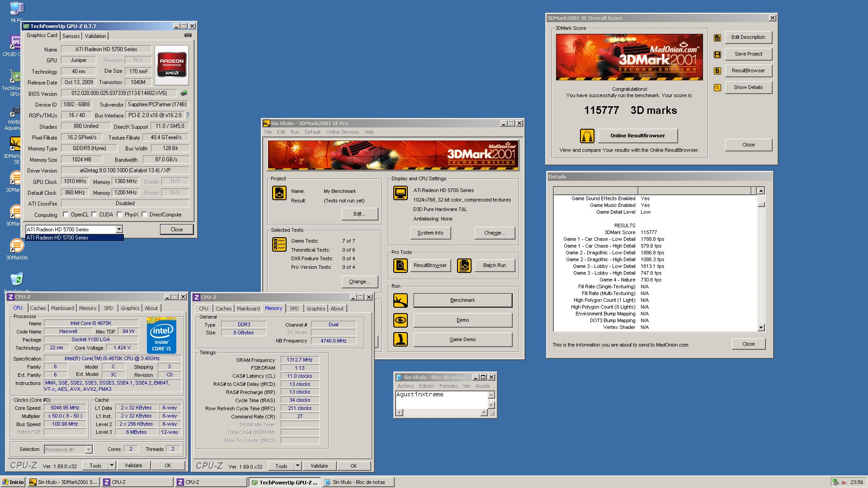Click the Edit... button in Project section
This screenshot has width=868, height=488.
[360, 214]
